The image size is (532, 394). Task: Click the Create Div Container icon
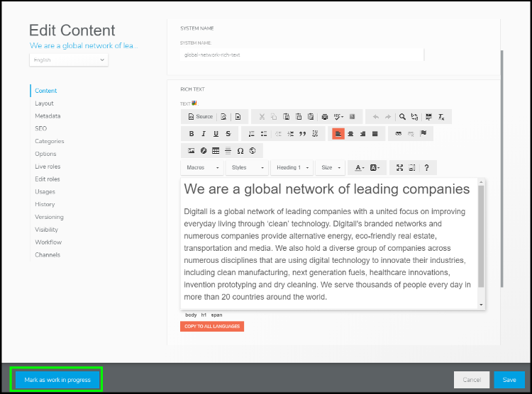coord(315,134)
